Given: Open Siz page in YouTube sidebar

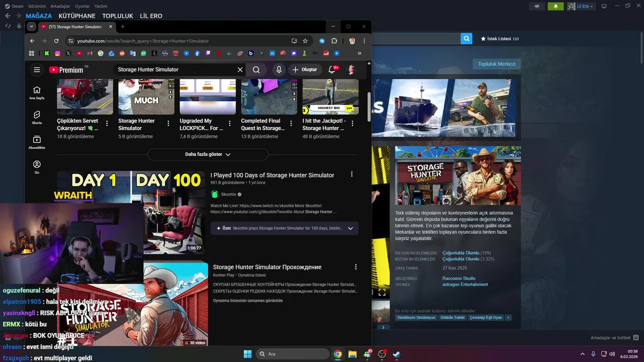Looking at the screenshot, I should (x=37, y=167).
